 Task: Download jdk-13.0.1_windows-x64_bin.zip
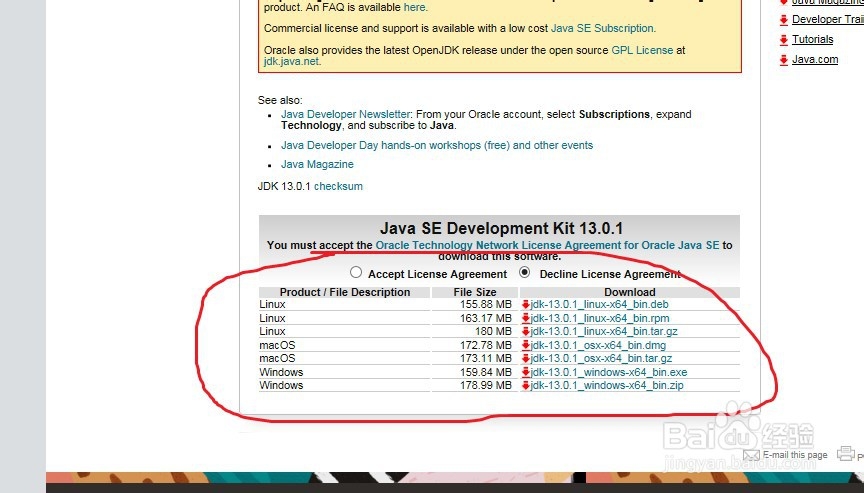pyautogui.click(x=607, y=385)
